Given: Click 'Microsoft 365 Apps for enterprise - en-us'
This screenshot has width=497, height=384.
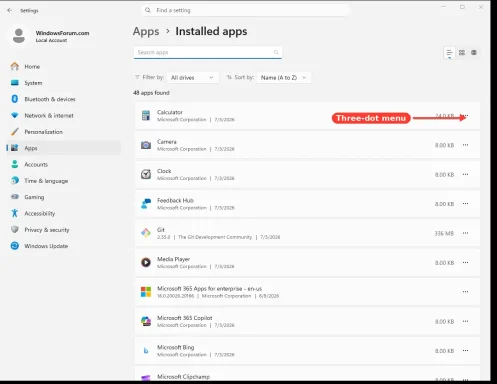Looking at the screenshot, I should tap(209, 289).
